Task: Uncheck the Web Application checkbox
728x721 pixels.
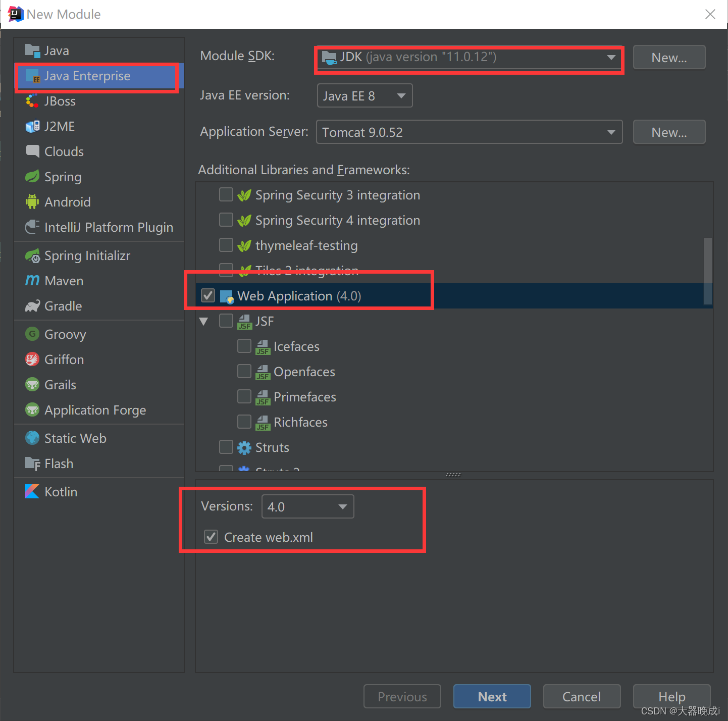Action: point(208,296)
